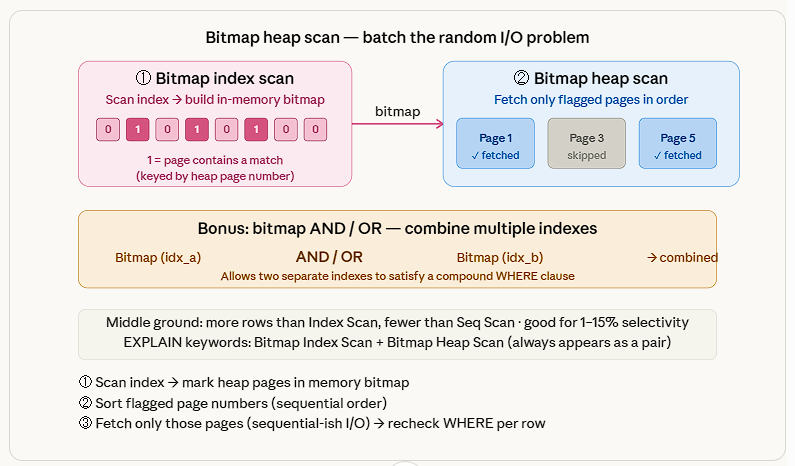The width and height of the screenshot is (795, 466).
Task: Click the AND / OR operator text
Action: pyautogui.click(x=329, y=257)
